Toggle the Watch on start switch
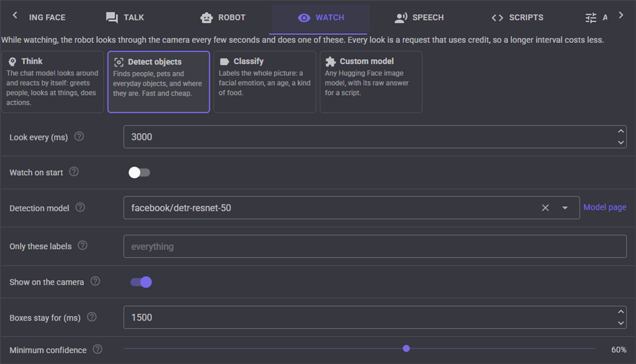 (139, 173)
